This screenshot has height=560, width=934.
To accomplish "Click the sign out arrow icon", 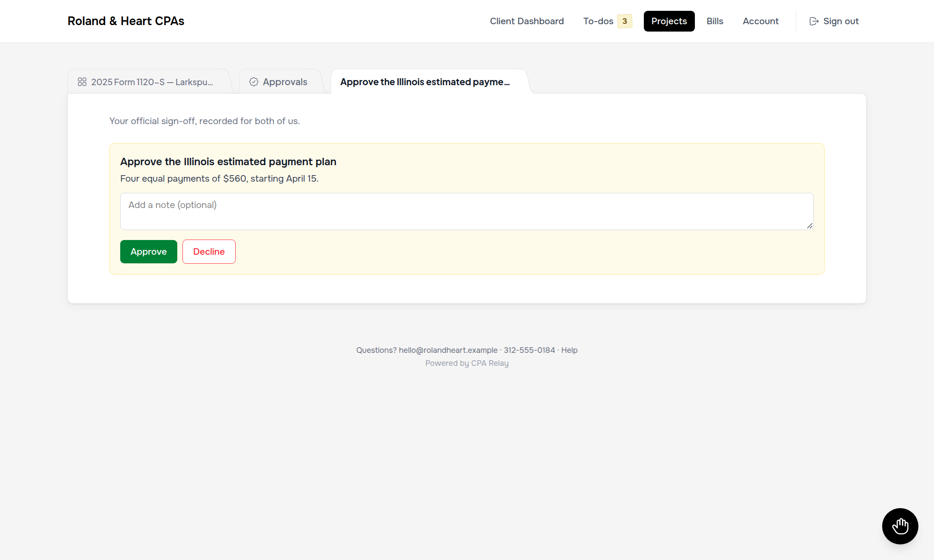I will tap(814, 21).
